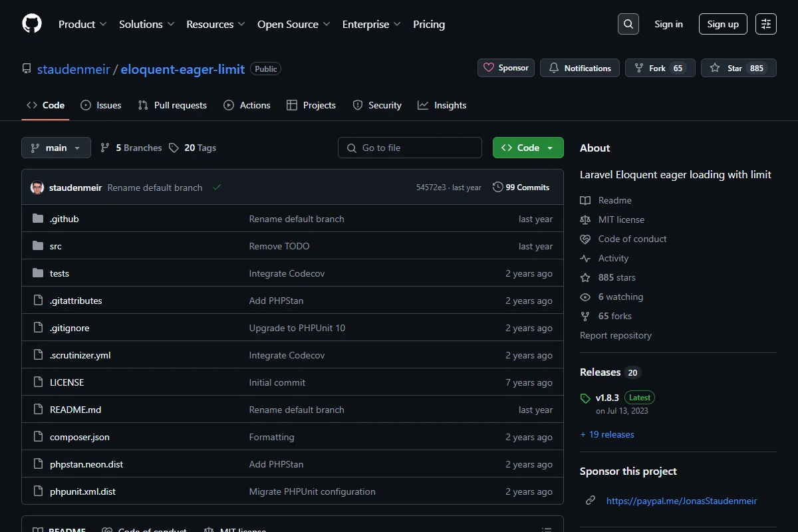Open the Notifications bell button

(x=580, y=68)
